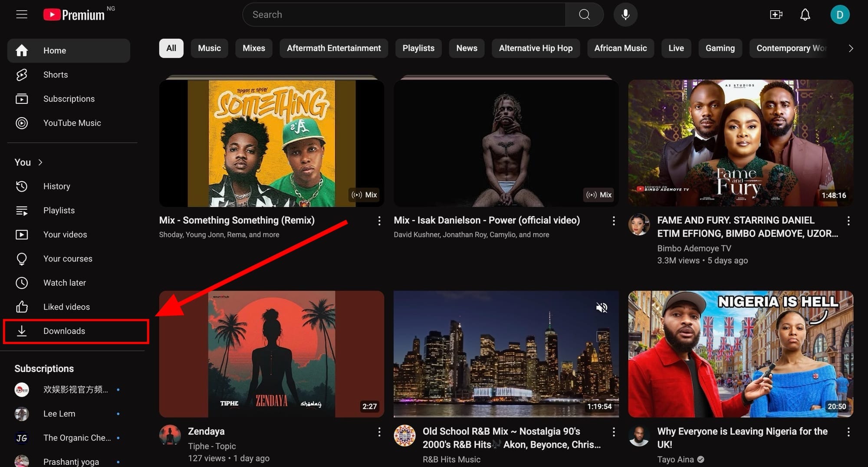The height and width of the screenshot is (467, 868).
Task: Click the Search input field
Action: click(404, 14)
